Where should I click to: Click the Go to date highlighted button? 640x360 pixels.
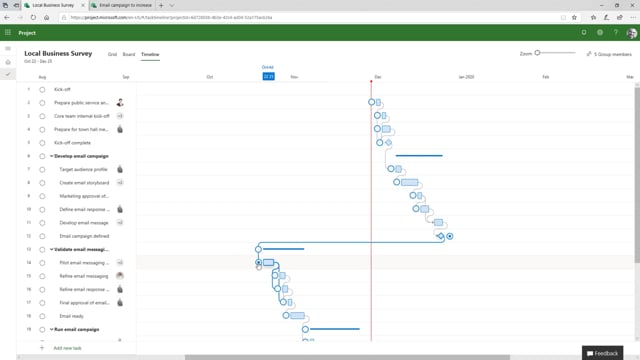click(x=269, y=76)
